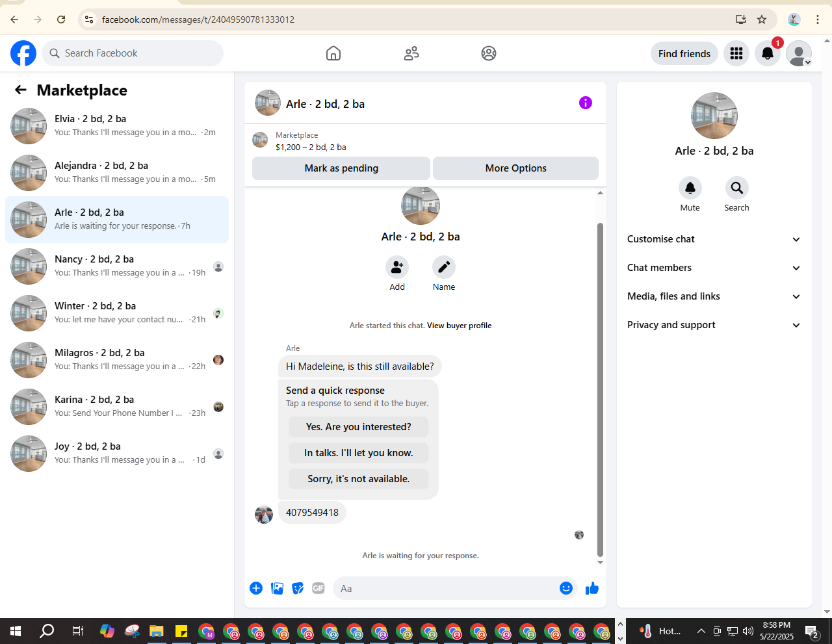Choose a sticker icon in composer
This screenshot has width=832, height=644.
tap(298, 588)
